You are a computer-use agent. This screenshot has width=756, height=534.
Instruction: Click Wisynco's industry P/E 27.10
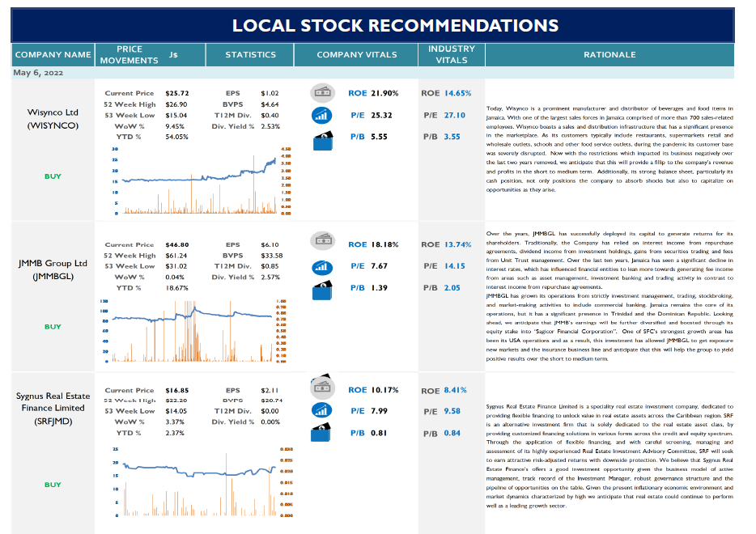455,115
